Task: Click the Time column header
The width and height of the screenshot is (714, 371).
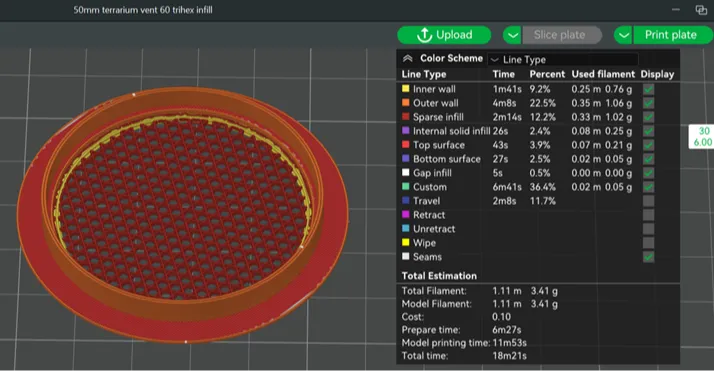Action: pyautogui.click(x=504, y=74)
